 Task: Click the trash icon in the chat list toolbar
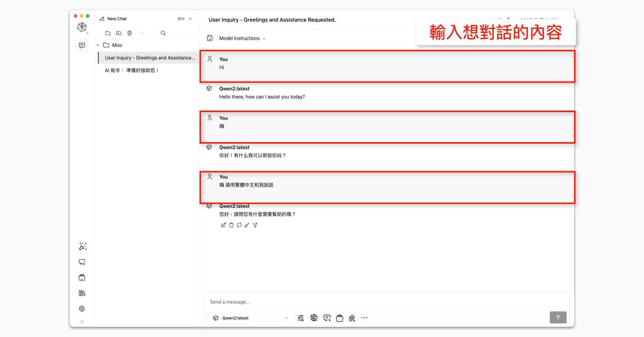[129, 33]
